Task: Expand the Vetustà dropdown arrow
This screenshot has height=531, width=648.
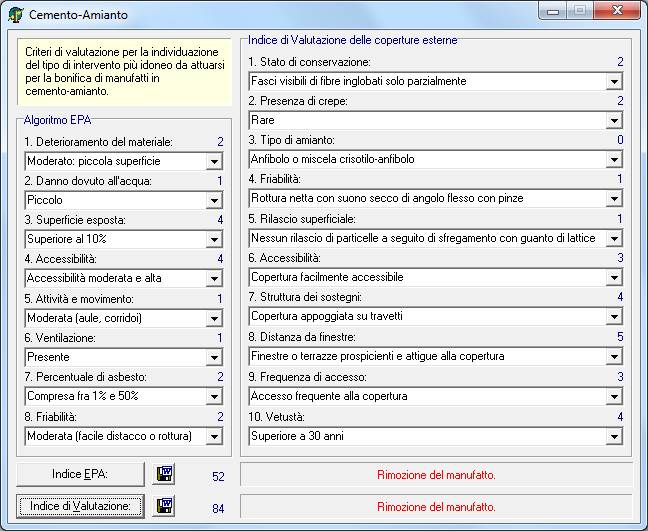Action: pos(614,436)
